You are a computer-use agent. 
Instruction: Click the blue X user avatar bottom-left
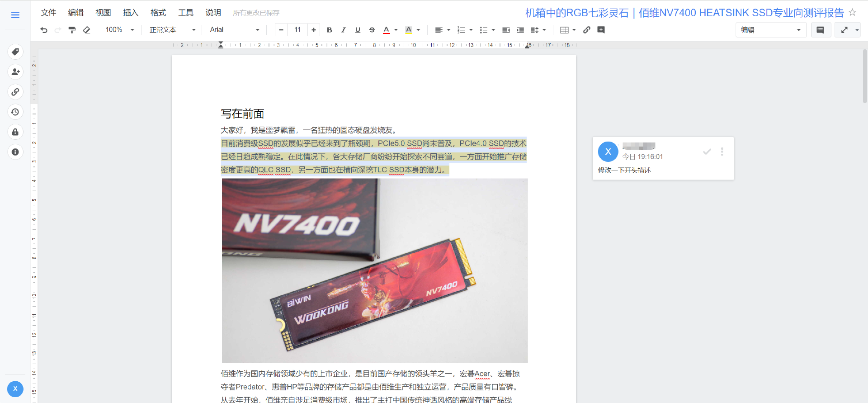tap(15, 389)
